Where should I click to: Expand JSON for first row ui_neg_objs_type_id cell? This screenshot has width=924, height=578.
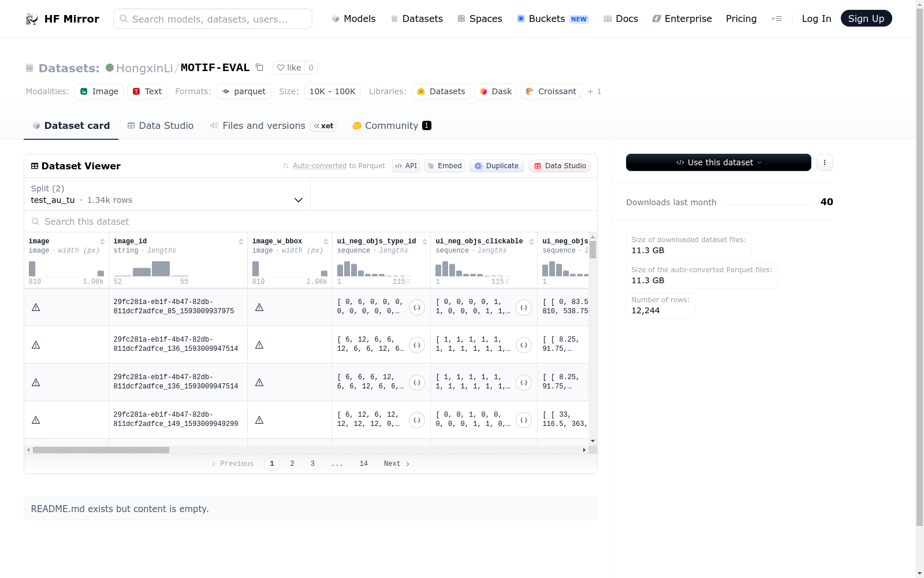click(417, 307)
